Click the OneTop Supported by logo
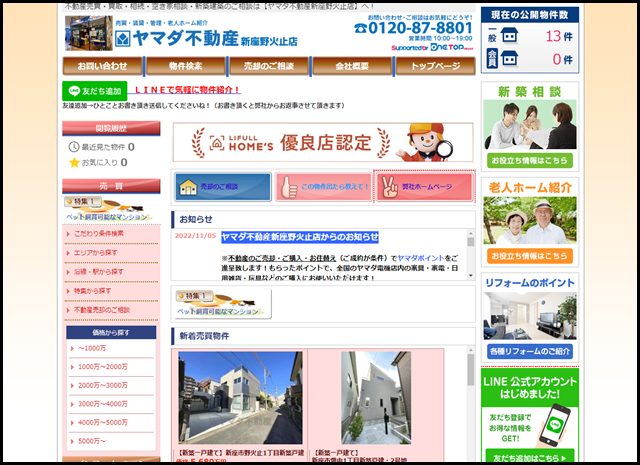This screenshot has width=640, height=465. click(432, 47)
